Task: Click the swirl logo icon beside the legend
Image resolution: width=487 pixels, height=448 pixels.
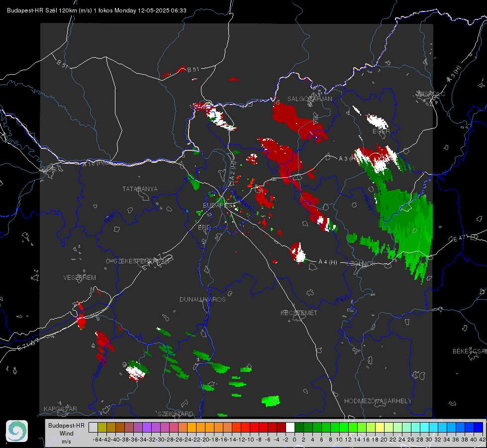Action: [x=17, y=431]
